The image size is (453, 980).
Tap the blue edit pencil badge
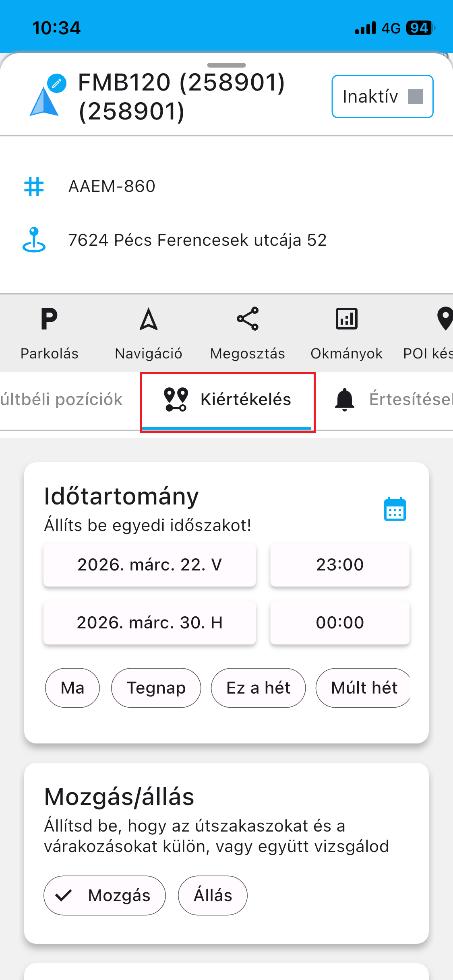(57, 83)
